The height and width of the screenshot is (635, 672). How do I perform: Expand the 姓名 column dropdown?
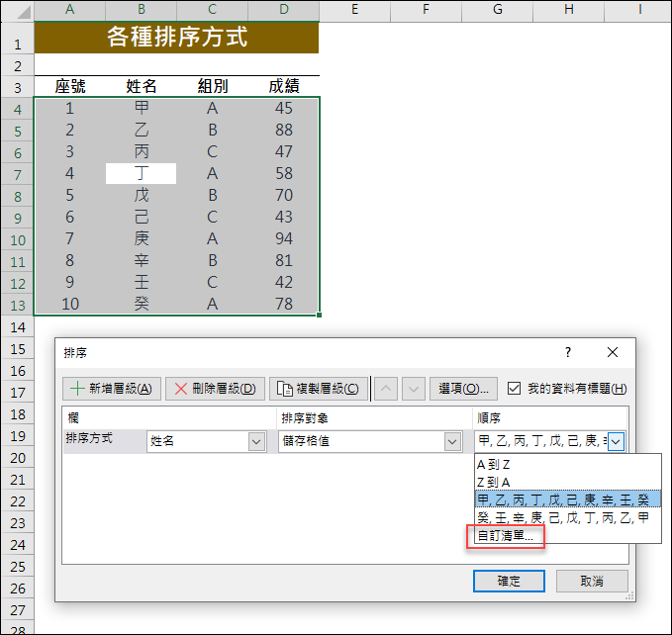click(x=256, y=441)
